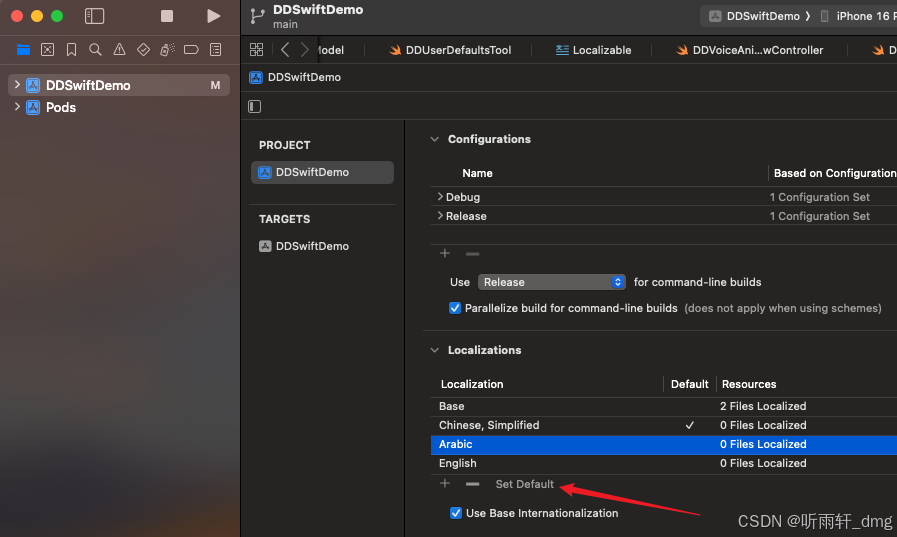897x537 pixels.
Task: Open the Breakpoint navigator
Action: coord(191,50)
